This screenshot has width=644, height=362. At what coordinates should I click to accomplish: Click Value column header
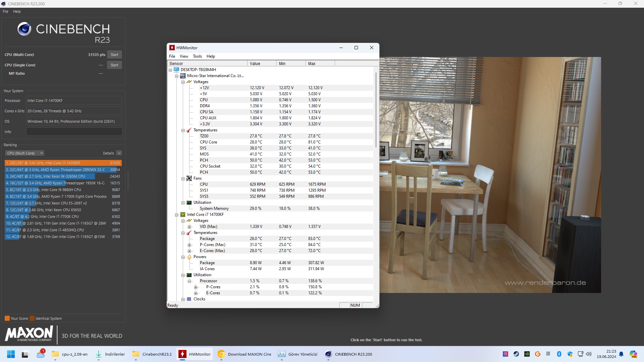point(262,63)
